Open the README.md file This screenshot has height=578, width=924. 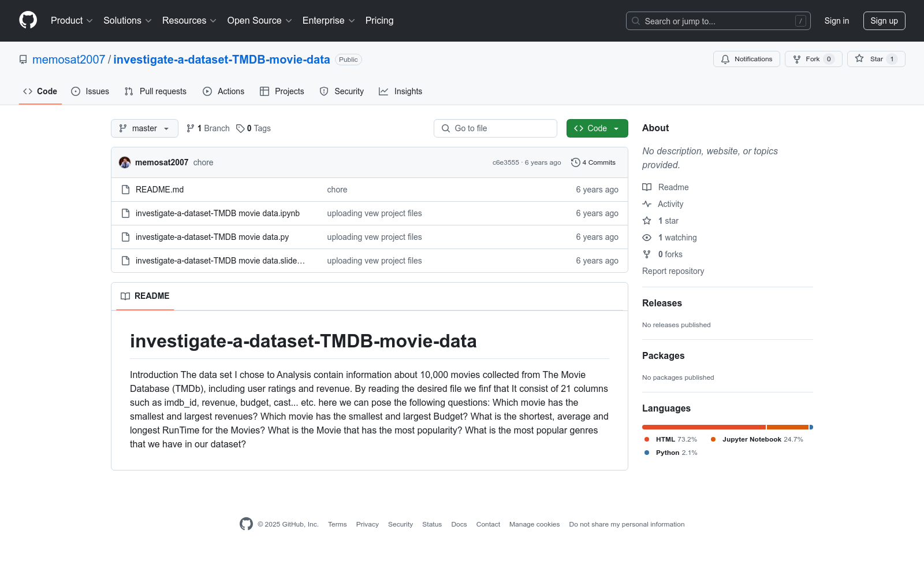pos(159,190)
